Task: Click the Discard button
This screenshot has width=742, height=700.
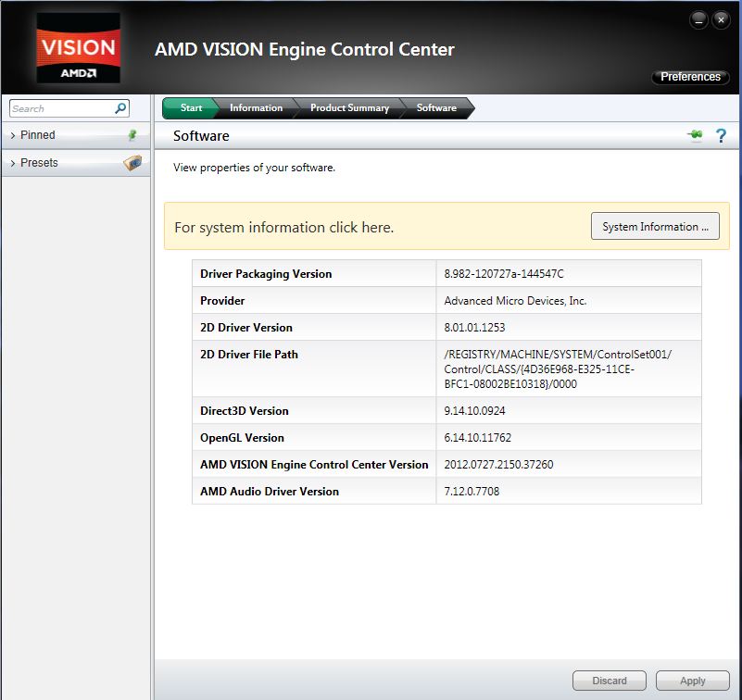Action: [609, 681]
